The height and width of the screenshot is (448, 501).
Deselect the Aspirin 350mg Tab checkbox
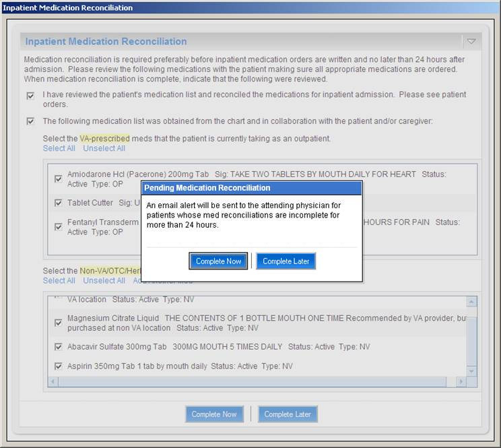coord(59,366)
